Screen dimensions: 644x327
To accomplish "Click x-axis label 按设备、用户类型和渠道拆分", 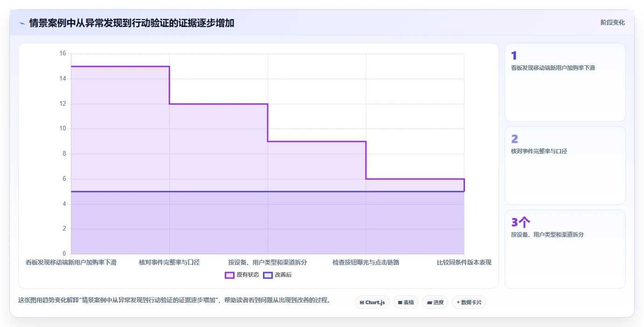I will pos(268,262).
